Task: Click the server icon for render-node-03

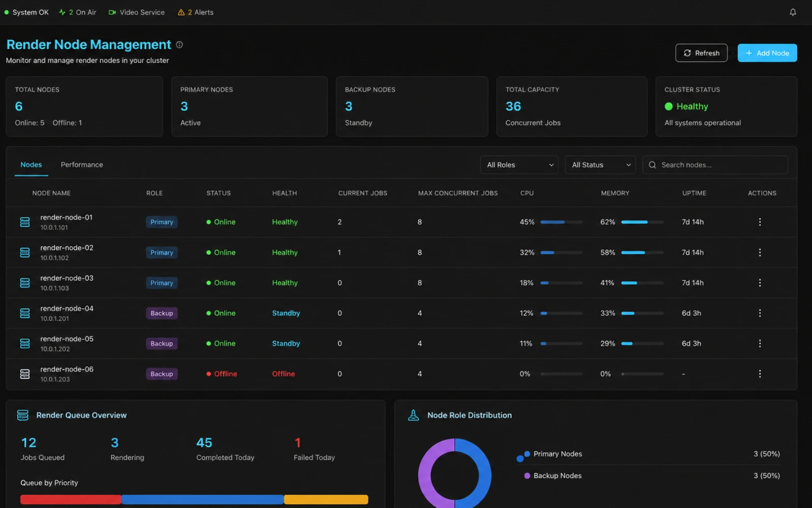Action: coord(25,283)
